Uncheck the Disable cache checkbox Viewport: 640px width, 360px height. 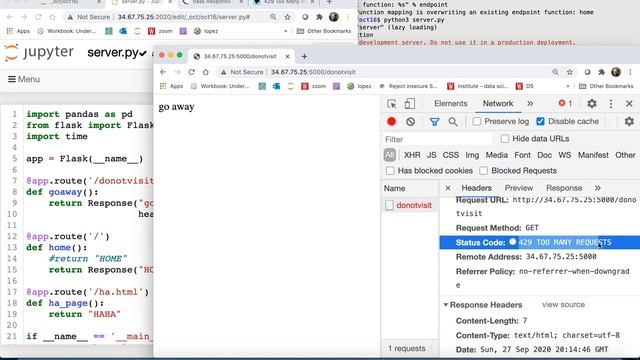(540, 121)
